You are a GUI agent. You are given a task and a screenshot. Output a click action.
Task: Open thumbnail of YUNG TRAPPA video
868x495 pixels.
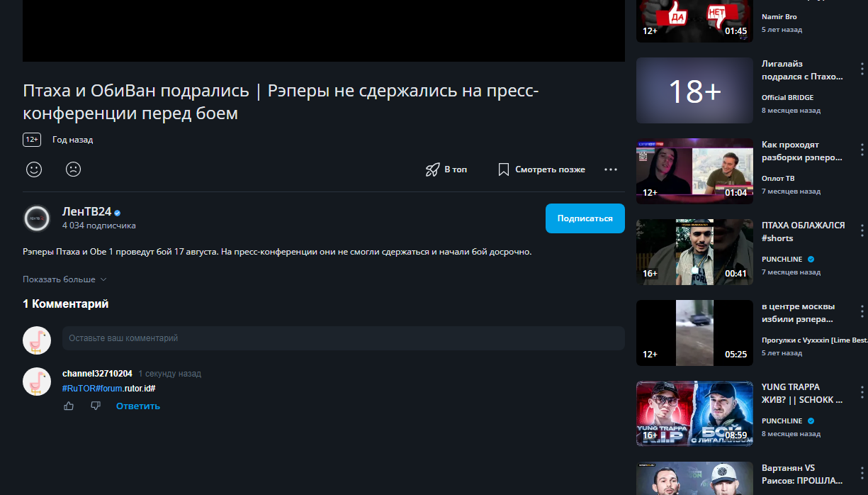tap(694, 414)
